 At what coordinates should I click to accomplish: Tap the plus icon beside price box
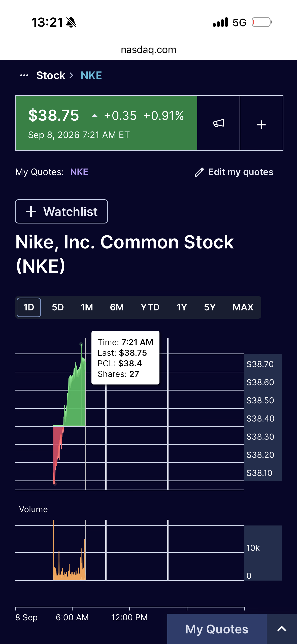tap(261, 124)
